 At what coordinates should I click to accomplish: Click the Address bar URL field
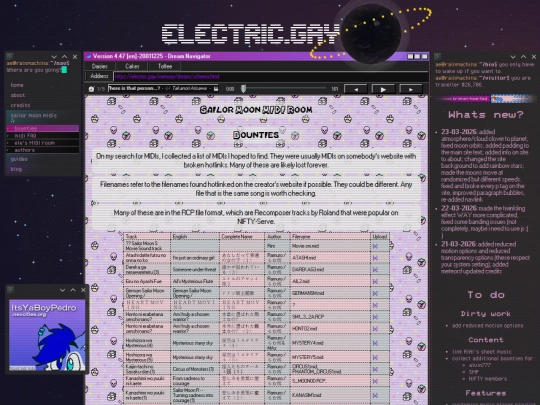[x=270, y=76]
